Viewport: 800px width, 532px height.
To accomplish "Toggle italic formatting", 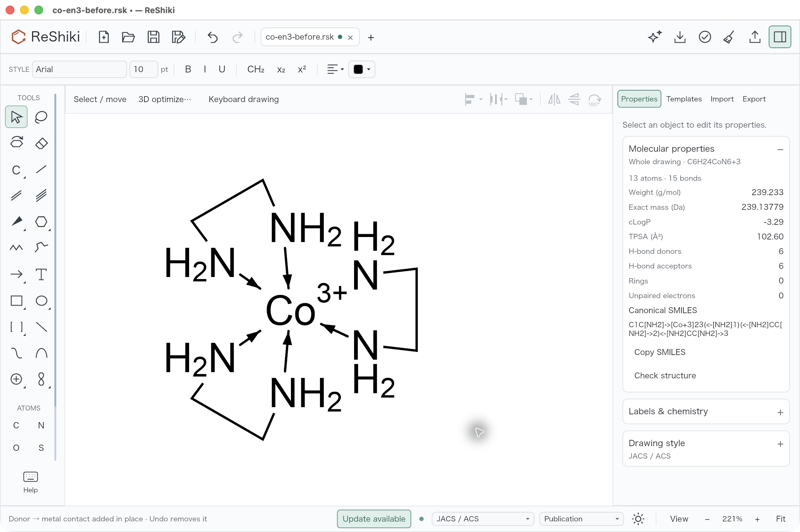I will [205, 69].
